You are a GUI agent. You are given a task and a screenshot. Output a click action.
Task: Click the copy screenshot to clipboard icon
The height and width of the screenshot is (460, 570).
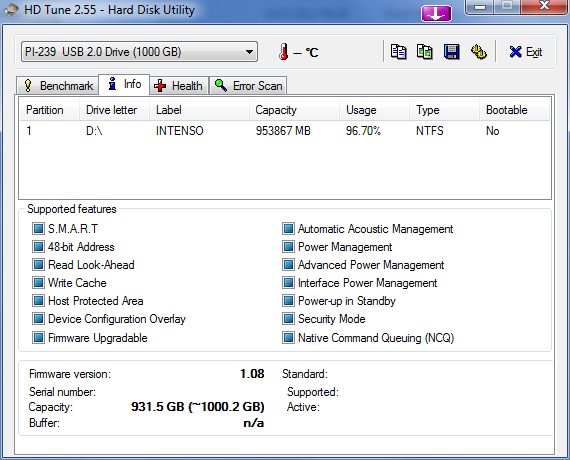tap(425, 52)
